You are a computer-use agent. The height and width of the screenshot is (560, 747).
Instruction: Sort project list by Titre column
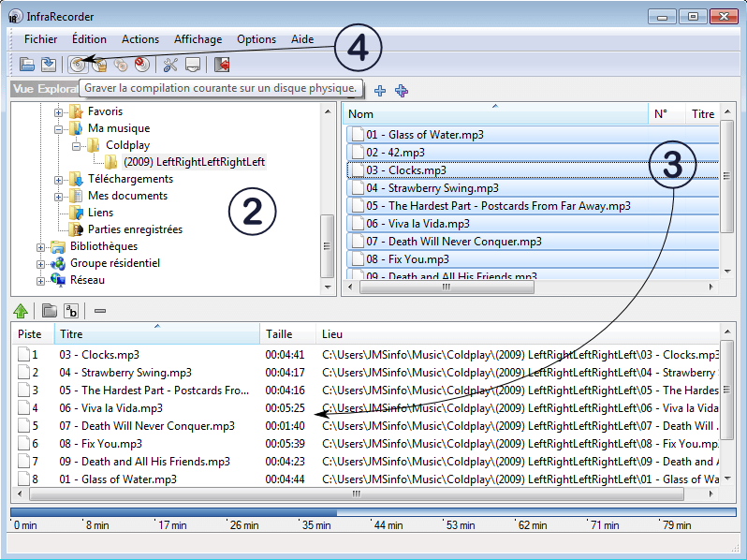pos(157,334)
